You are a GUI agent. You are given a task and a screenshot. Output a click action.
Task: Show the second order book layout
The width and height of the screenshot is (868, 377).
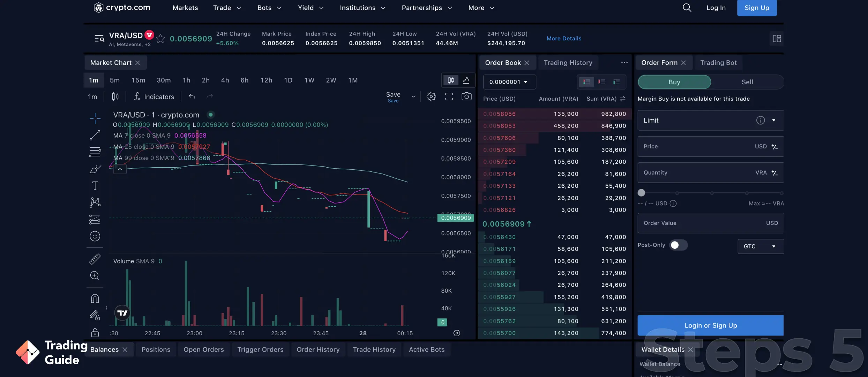click(x=601, y=82)
